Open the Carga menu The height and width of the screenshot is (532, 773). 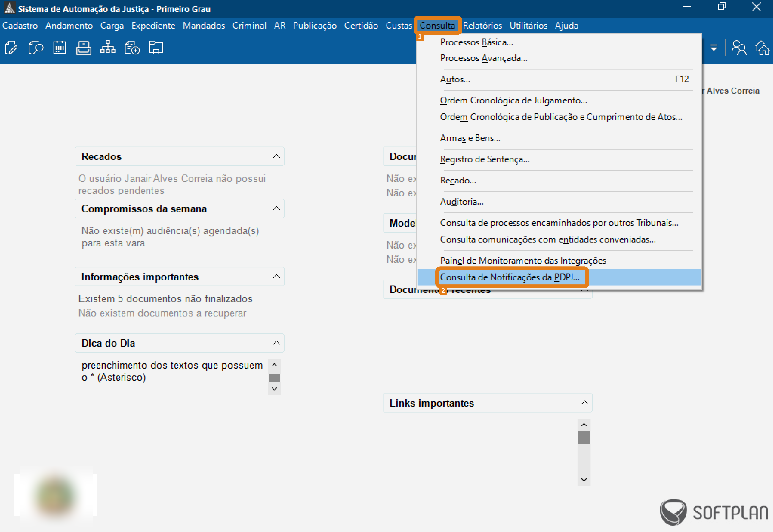point(112,26)
